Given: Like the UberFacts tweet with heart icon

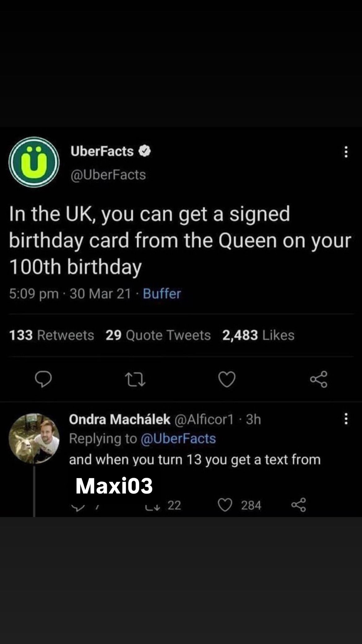Looking at the screenshot, I should click(x=227, y=379).
